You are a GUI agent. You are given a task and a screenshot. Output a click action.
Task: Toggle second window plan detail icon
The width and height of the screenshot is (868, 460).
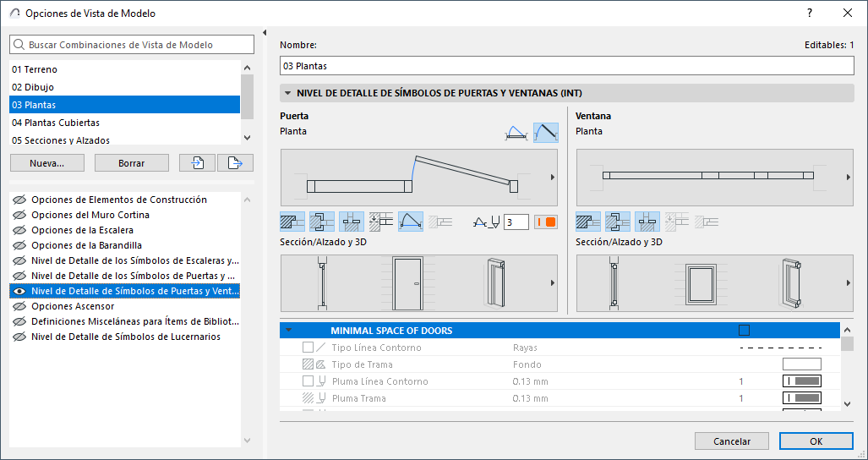(x=618, y=222)
